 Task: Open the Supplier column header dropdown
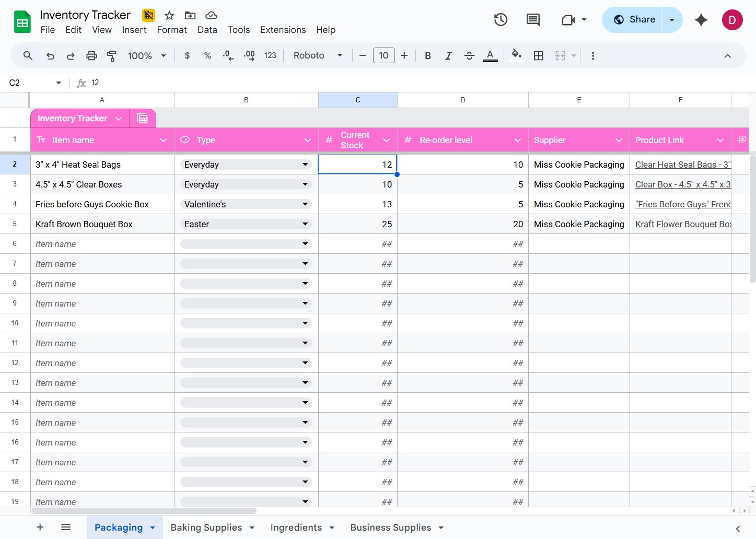(x=619, y=140)
